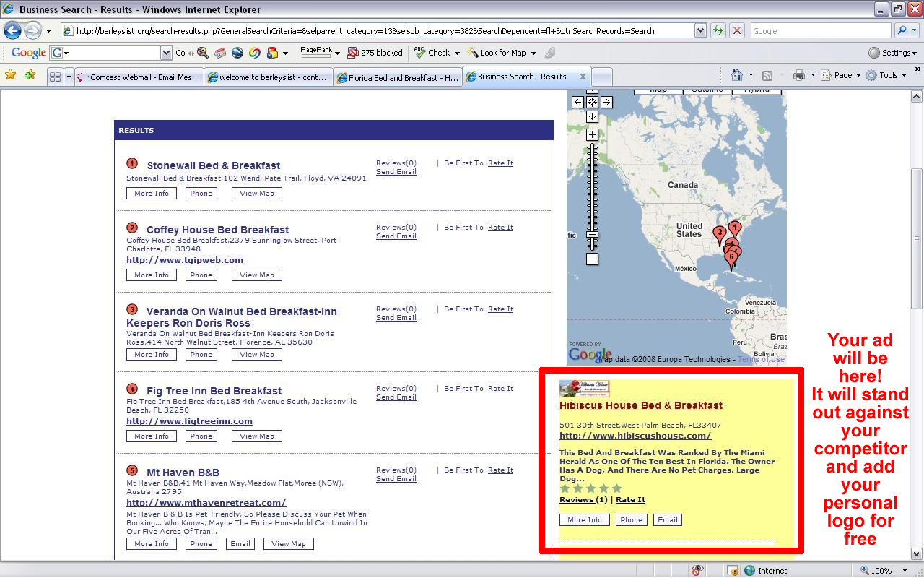The image size is (924, 578).
Task: Click the map zoom slider handle
Action: coord(592,235)
